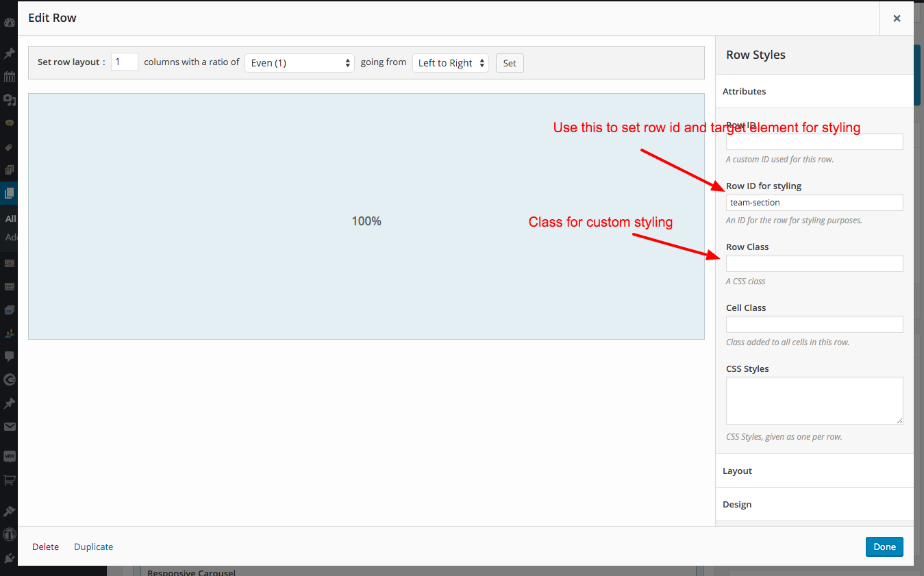This screenshot has width=924, height=576.
Task: Click the Done button to save the row
Action: coord(884,547)
